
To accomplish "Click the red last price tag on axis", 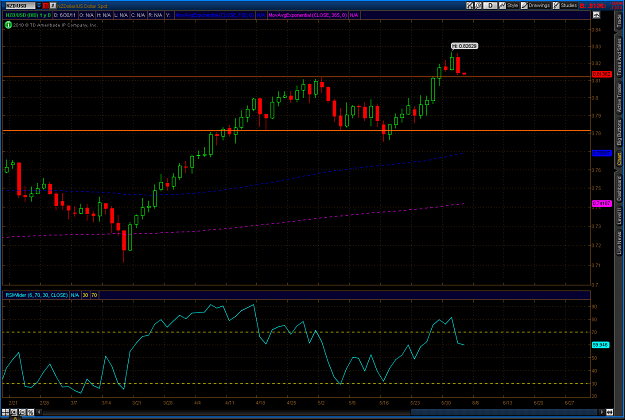I will click(601, 74).
